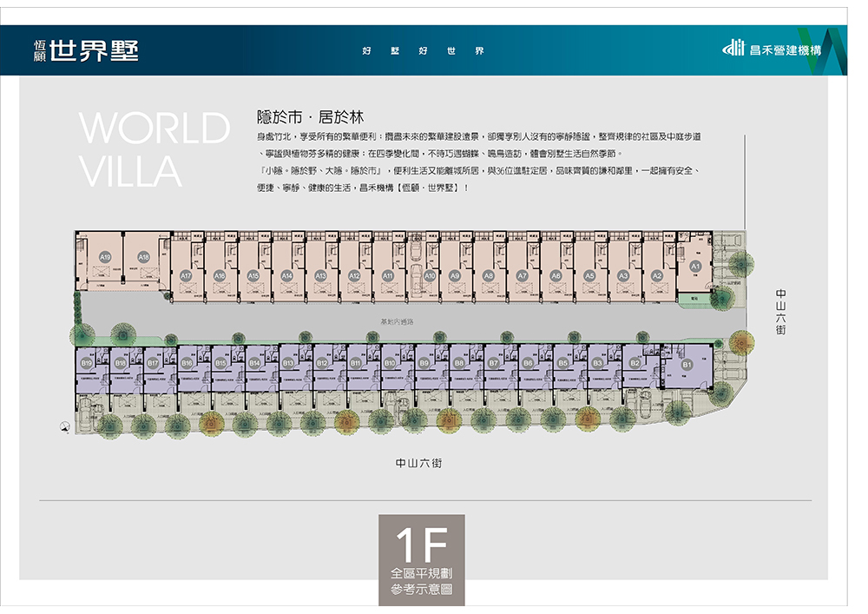The image size is (868, 614).
Task: Click the 恆顧 世界墅 title logo
Action: [86, 51]
